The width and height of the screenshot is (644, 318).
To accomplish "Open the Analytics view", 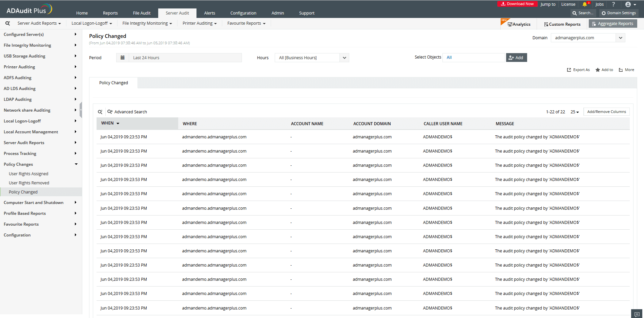I will click(x=519, y=24).
